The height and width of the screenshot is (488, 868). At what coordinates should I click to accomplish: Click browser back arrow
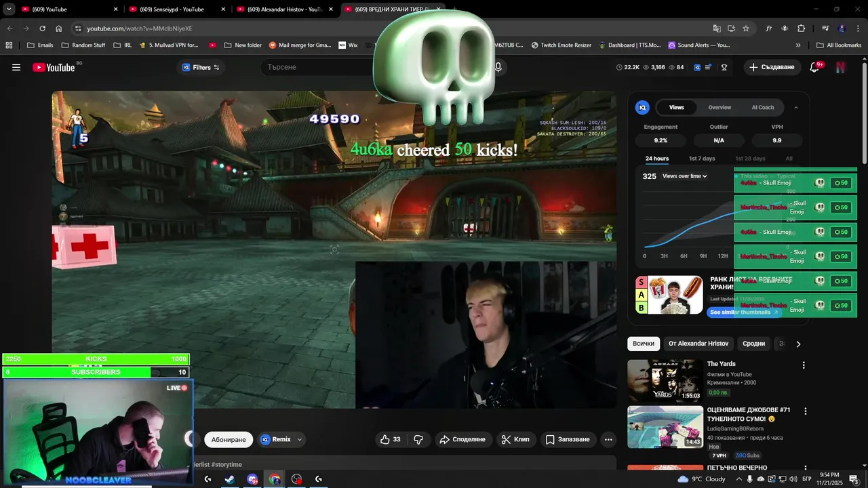pyautogui.click(x=9, y=28)
